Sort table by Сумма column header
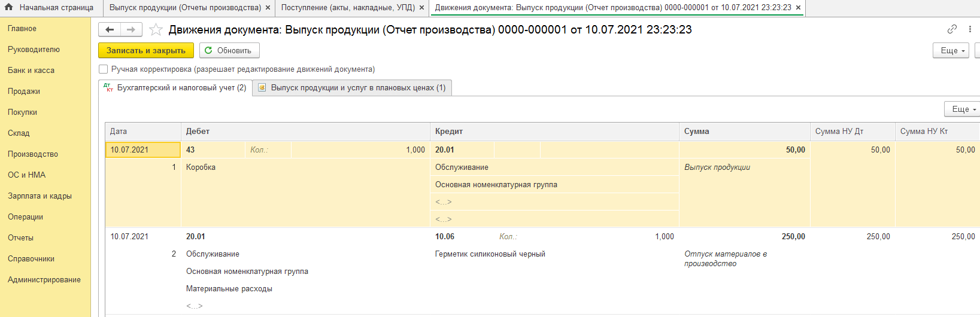The height and width of the screenshot is (317, 980). [697, 132]
